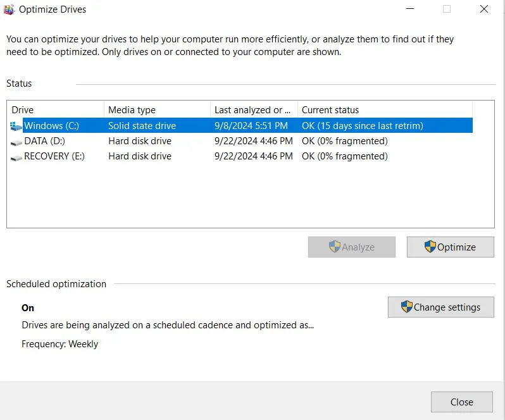
Task: Sort by the Current status column header
Action: tap(385, 110)
